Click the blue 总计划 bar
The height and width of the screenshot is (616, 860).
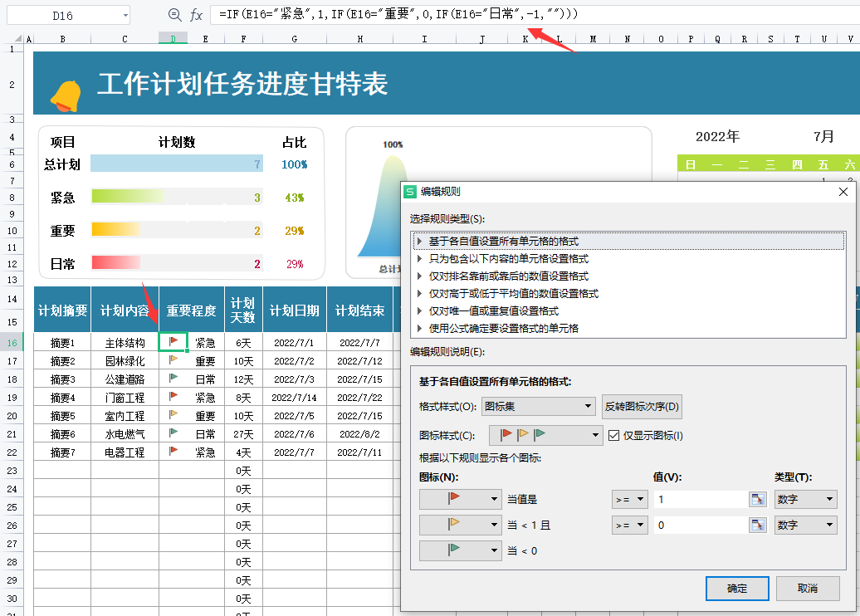click(177, 164)
